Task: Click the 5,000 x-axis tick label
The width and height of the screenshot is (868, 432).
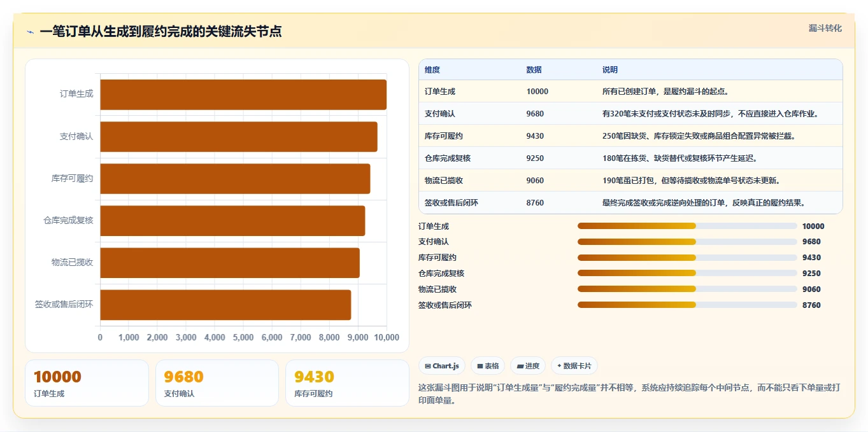Action: click(x=243, y=337)
